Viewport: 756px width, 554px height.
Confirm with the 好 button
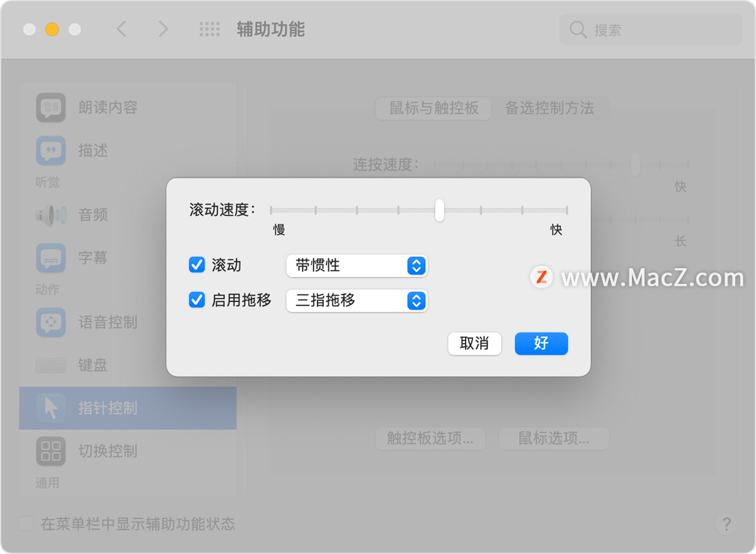click(541, 344)
